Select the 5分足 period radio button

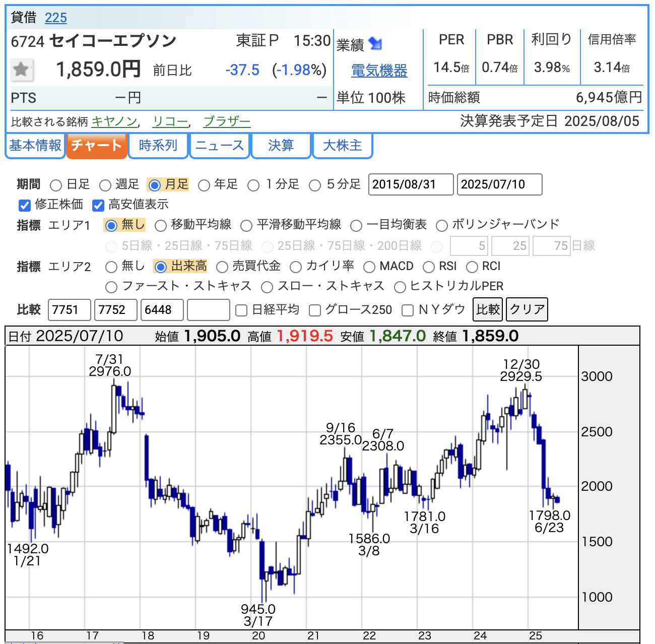[x=314, y=185]
